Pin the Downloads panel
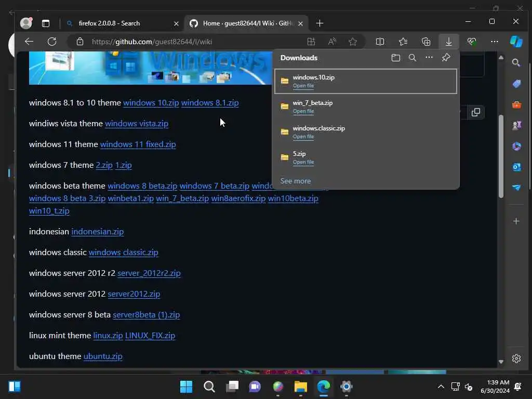This screenshot has height=399, width=532. [446, 58]
